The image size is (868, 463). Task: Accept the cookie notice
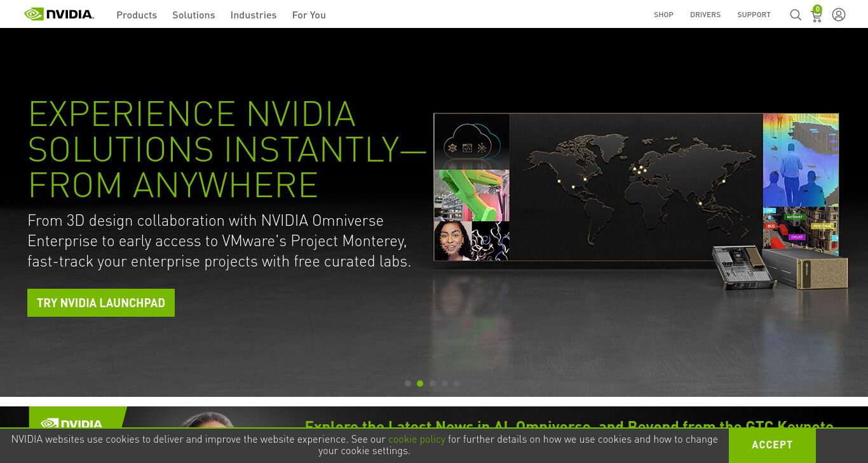click(772, 445)
